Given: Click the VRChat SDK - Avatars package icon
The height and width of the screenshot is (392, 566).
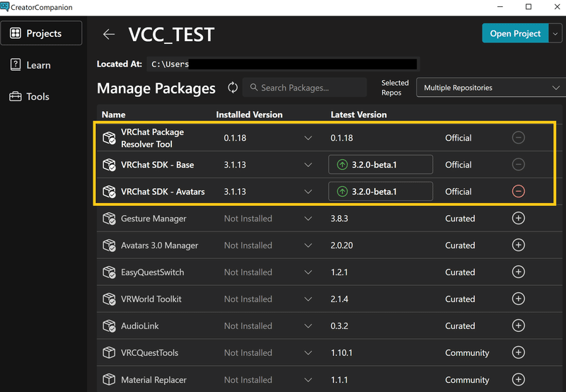Looking at the screenshot, I should pyautogui.click(x=109, y=191).
